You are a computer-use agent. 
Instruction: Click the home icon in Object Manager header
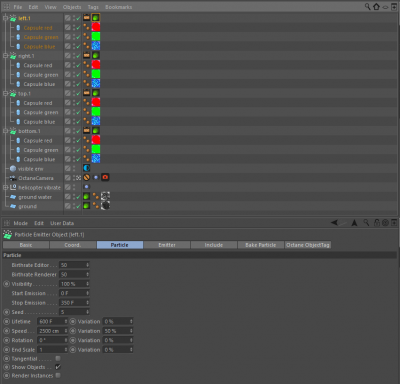point(376,7)
